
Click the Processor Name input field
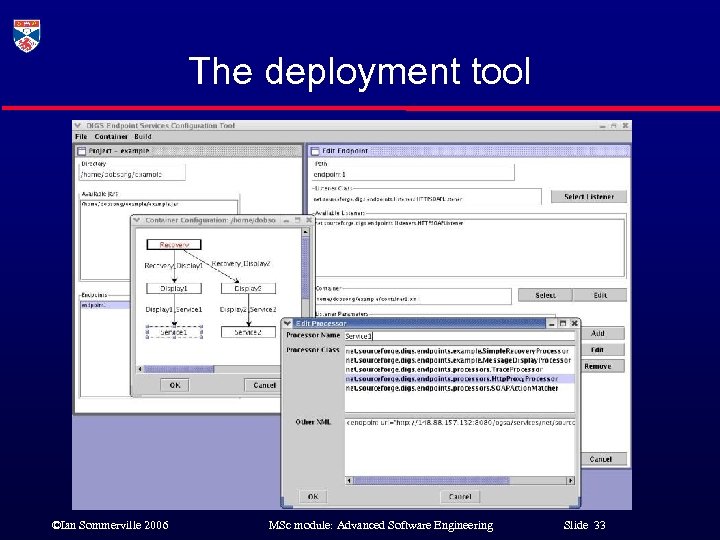pos(460,336)
